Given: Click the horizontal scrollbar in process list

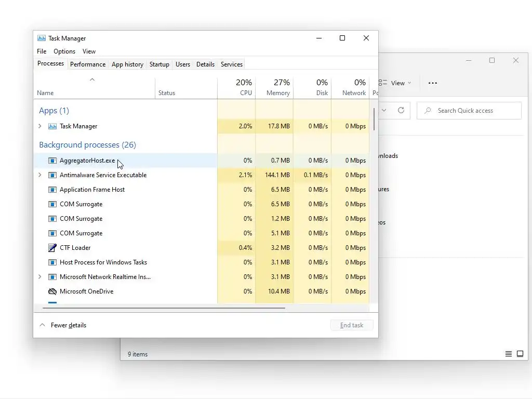Looking at the screenshot, I should point(164,308).
